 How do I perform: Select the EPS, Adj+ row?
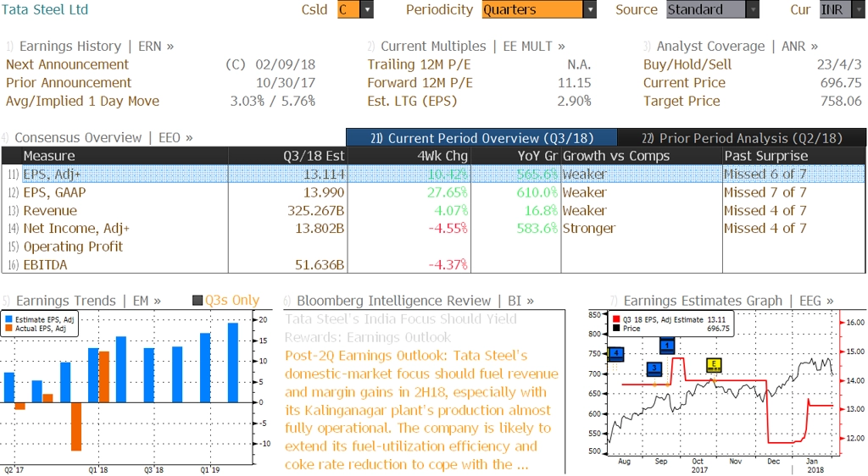tap(433, 174)
